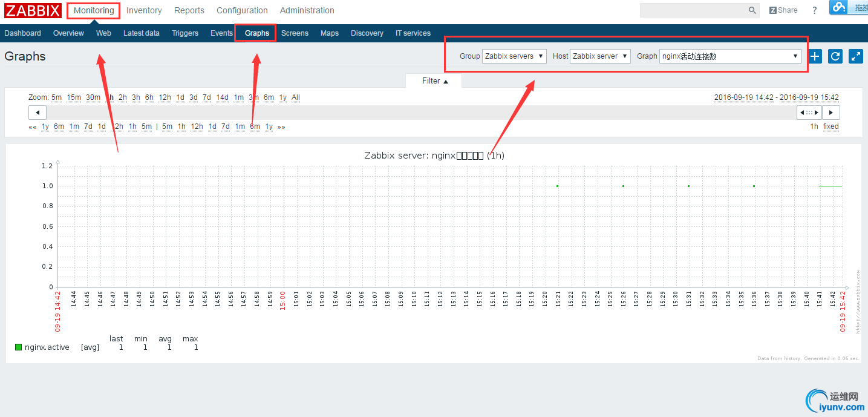This screenshot has width=868, height=417.
Task: Open the Maps submenu
Action: click(x=330, y=33)
